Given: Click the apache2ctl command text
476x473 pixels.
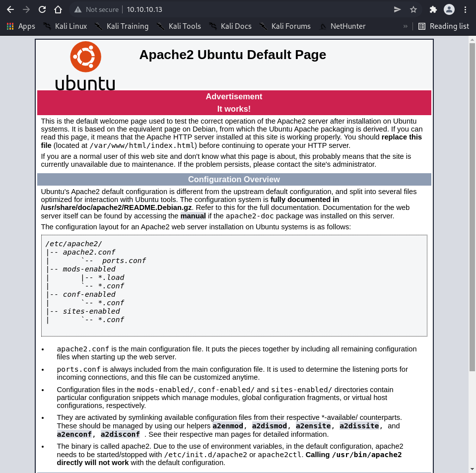Looking at the screenshot, I should [x=280, y=455].
